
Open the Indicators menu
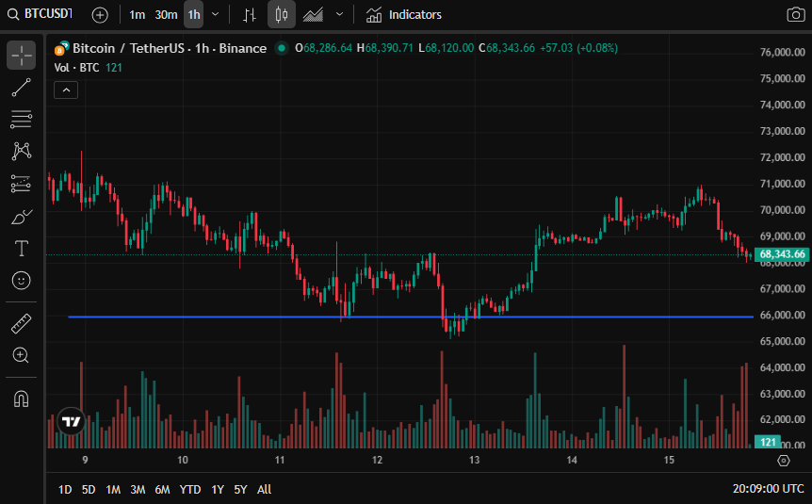point(404,15)
